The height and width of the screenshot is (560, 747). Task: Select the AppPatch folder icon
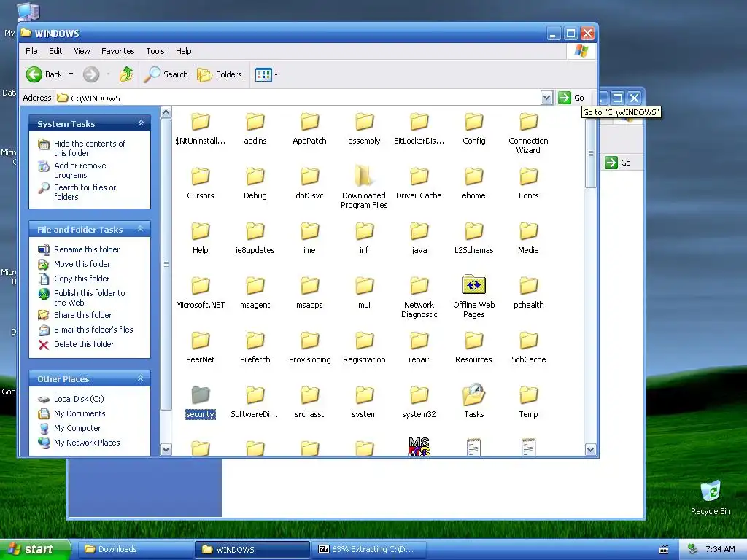tap(309, 122)
